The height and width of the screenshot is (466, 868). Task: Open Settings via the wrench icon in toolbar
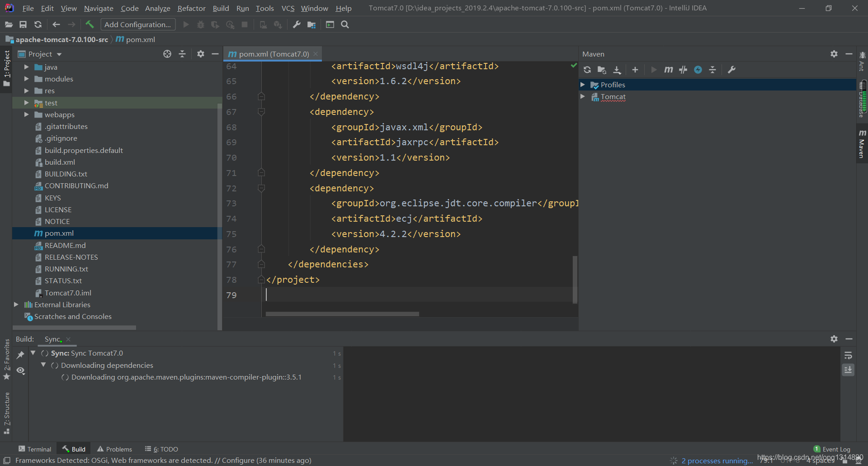click(297, 24)
